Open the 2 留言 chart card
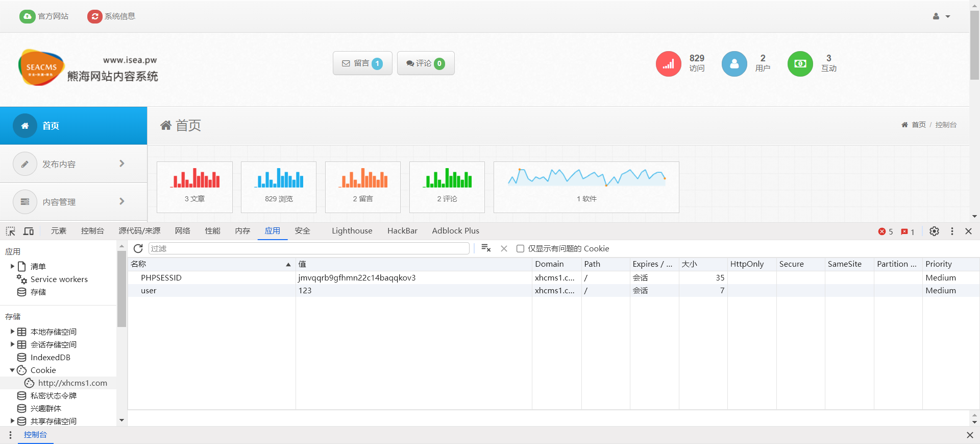This screenshot has width=980, height=444. pos(363,187)
